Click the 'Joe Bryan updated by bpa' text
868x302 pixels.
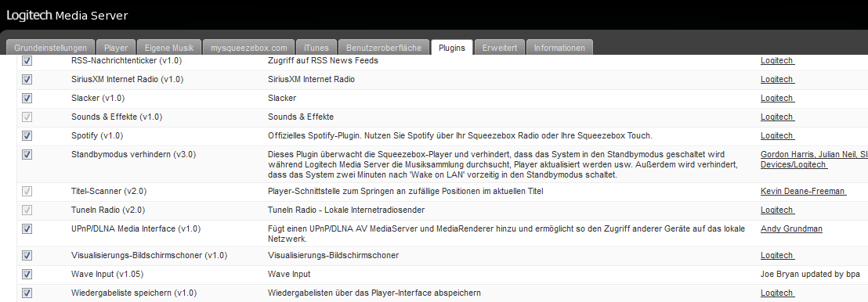tap(811, 274)
